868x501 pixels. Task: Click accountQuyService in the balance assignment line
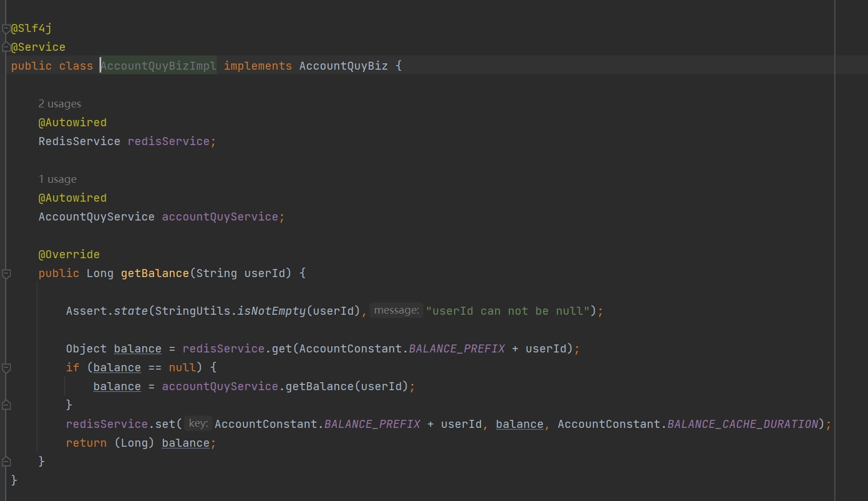220,387
